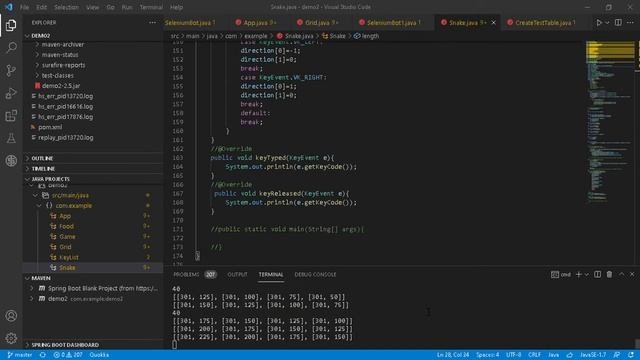Viewport: 640px width, 360px height.
Task: Click the feedback icon in status bar
Action: click(617, 355)
